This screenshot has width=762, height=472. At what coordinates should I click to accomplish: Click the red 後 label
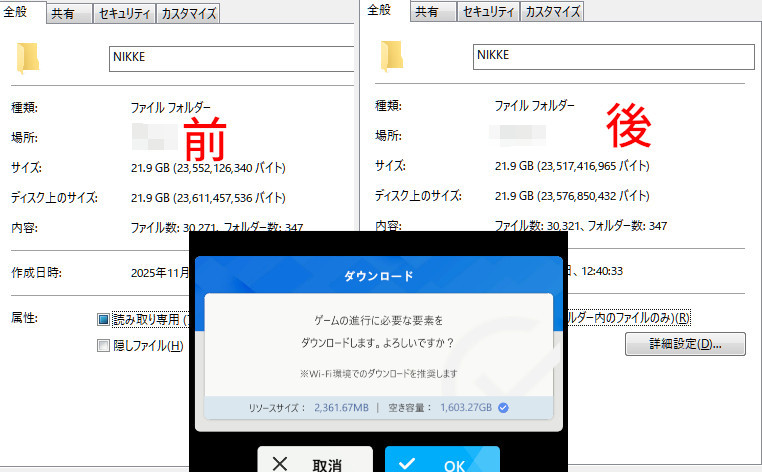(630, 125)
